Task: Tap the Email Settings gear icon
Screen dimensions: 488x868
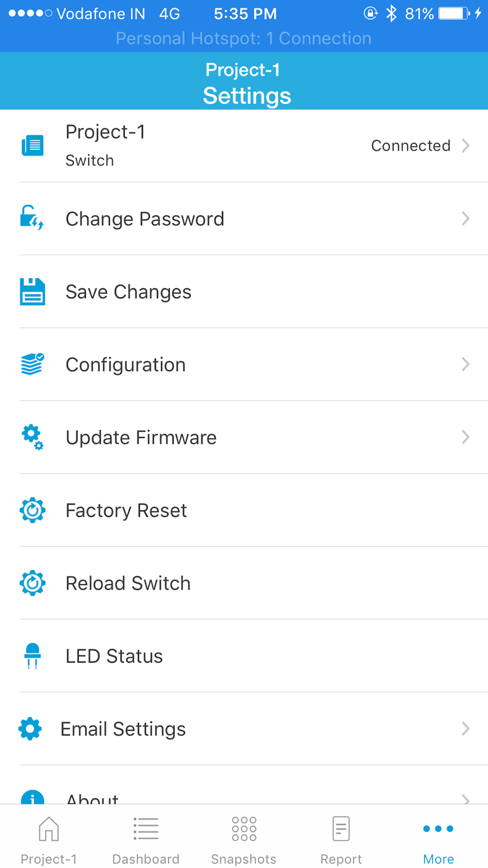Action: [x=30, y=728]
